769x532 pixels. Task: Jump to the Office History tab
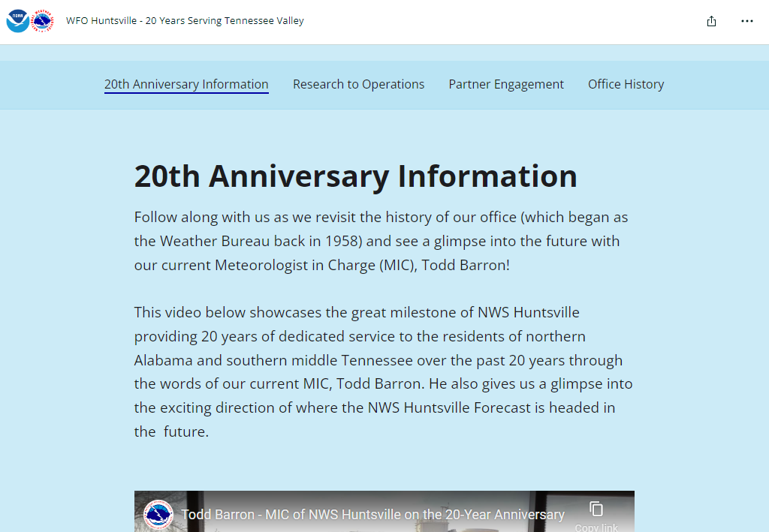[x=626, y=84]
